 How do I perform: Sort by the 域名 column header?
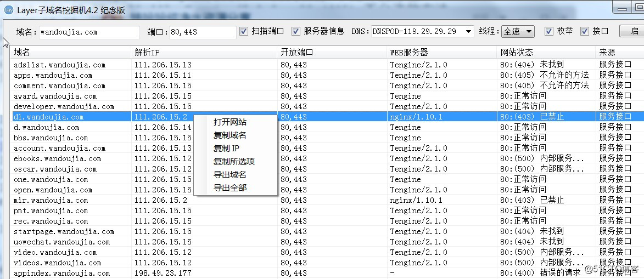click(x=71, y=52)
